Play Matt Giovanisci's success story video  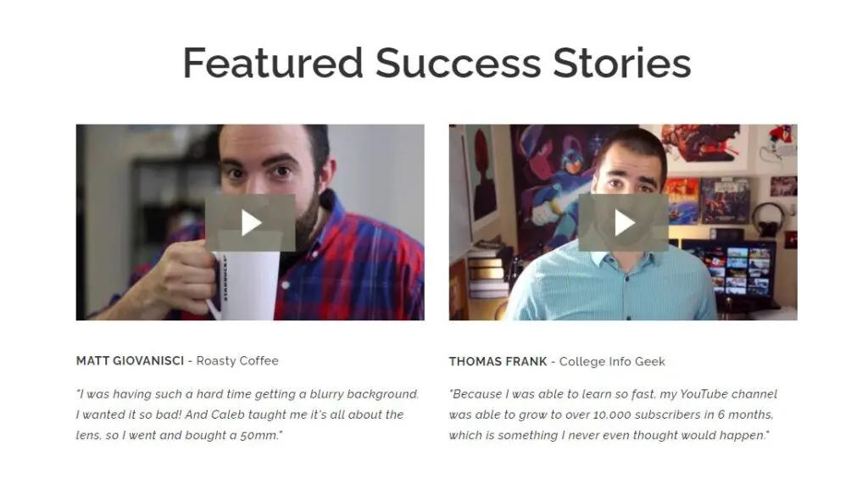pos(250,223)
